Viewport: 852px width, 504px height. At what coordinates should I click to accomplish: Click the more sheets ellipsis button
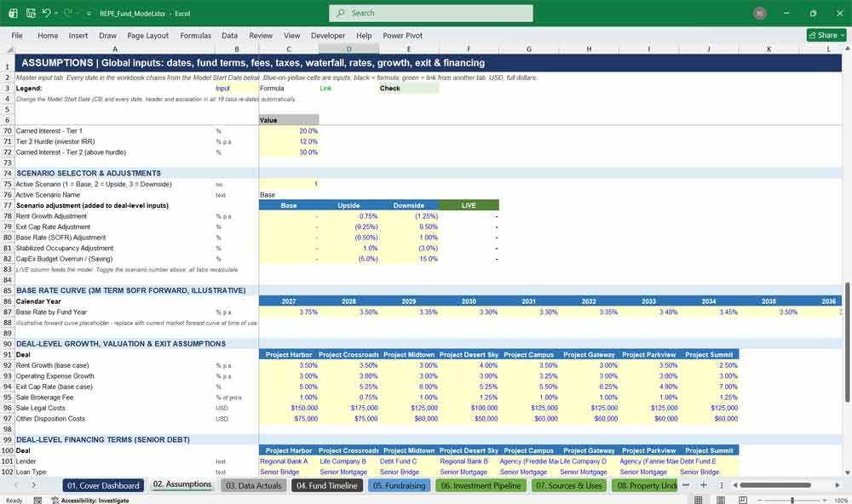pos(686,485)
